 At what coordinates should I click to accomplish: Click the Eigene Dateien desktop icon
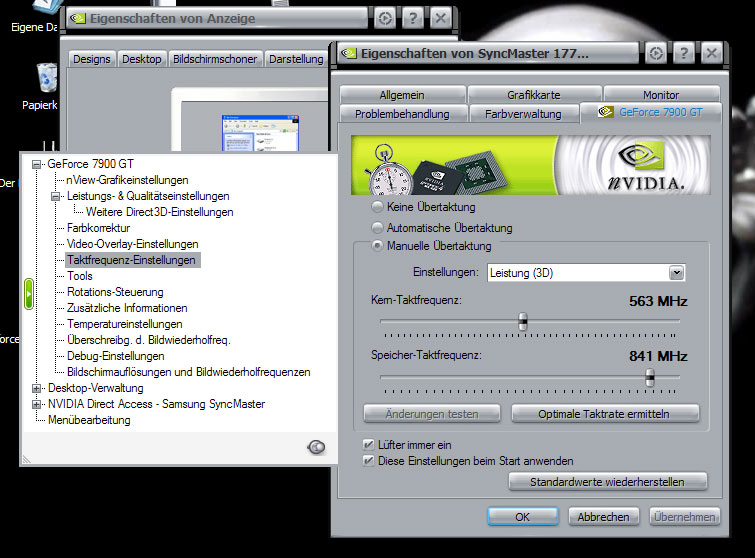coord(47,7)
